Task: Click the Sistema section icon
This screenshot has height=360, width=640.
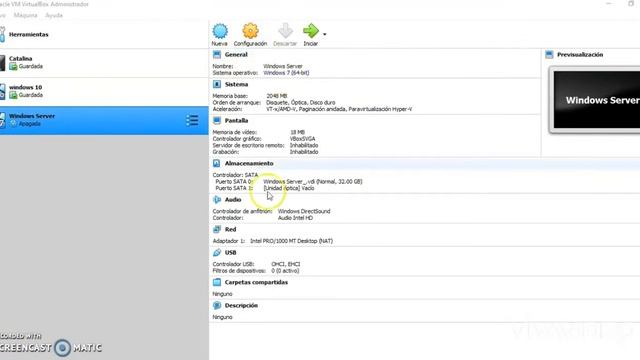Action: (217, 84)
